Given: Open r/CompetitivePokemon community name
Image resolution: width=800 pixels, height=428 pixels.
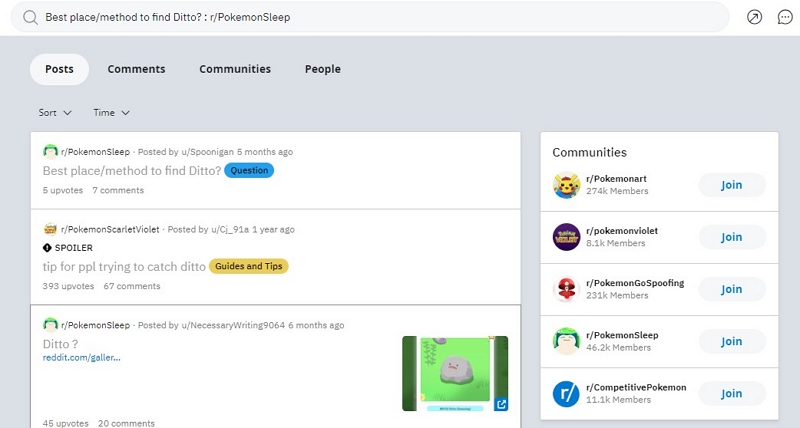Looking at the screenshot, I should click(636, 387).
